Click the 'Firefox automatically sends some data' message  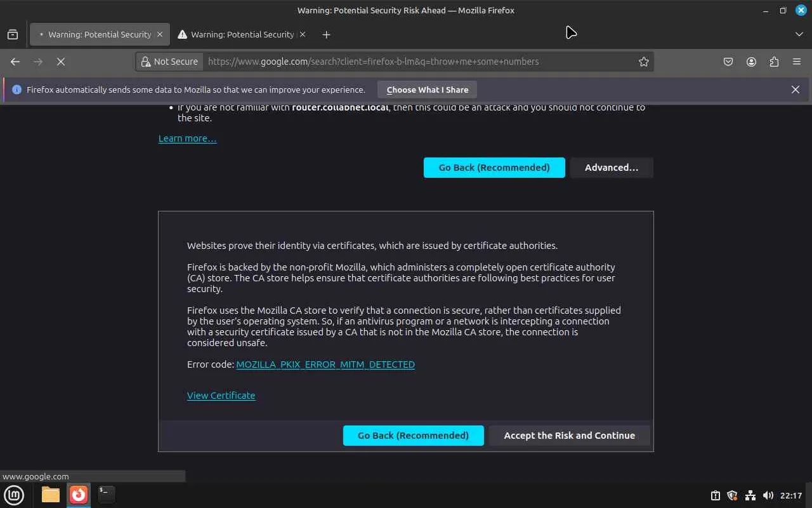tap(196, 90)
